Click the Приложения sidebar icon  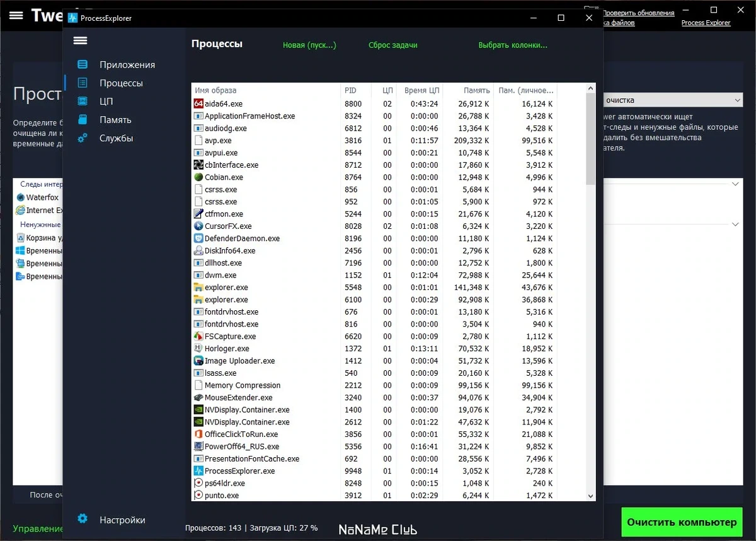(82, 64)
